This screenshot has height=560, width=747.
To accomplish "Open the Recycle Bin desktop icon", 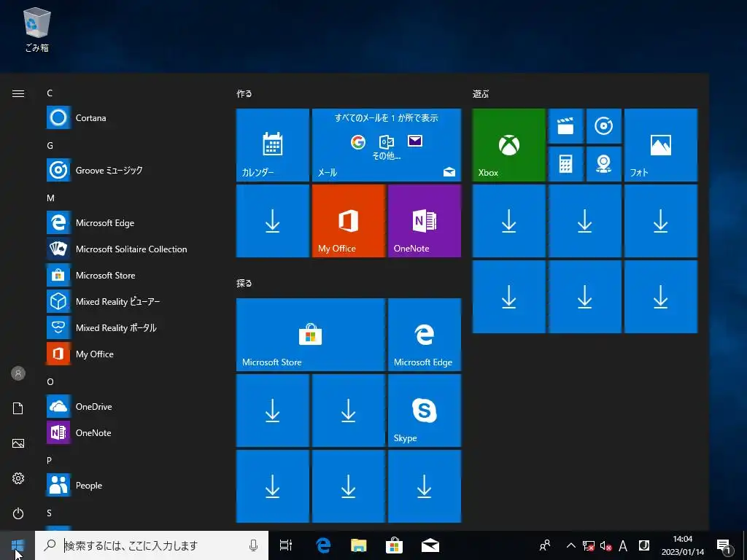I will tap(36, 29).
